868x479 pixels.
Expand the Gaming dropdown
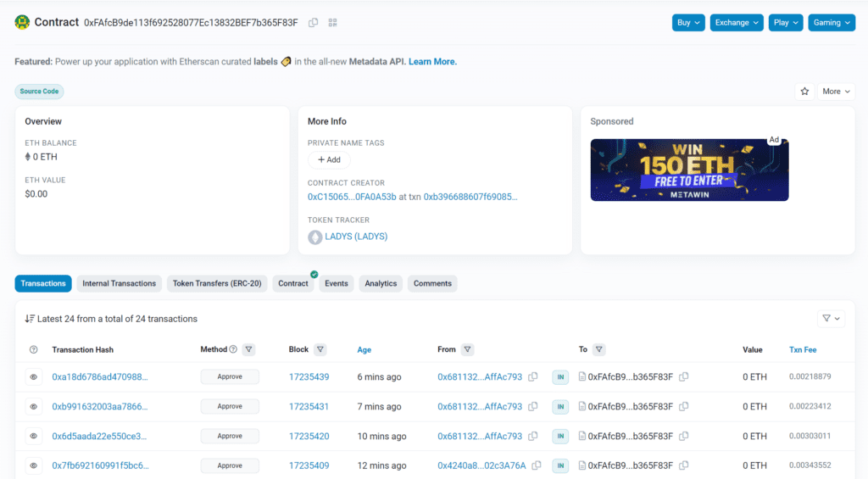832,23
